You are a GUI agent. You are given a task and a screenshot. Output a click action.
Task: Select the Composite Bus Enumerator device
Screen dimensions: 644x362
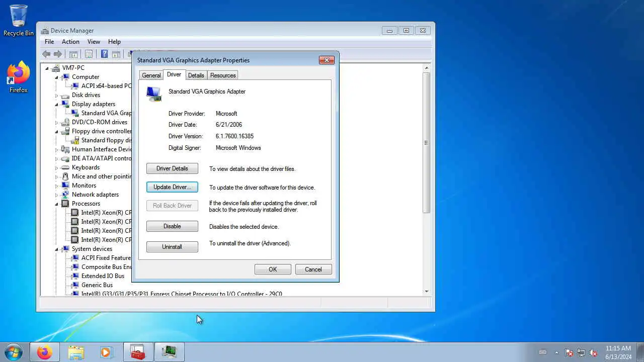[x=106, y=267]
